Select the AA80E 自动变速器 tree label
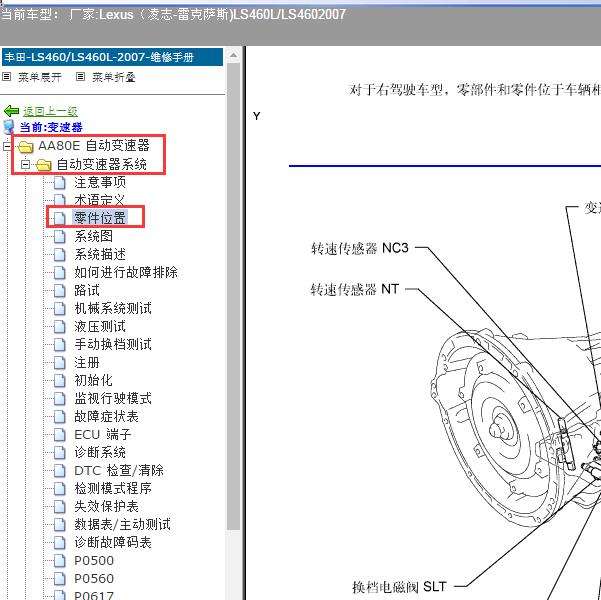 [x=94, y=146]
